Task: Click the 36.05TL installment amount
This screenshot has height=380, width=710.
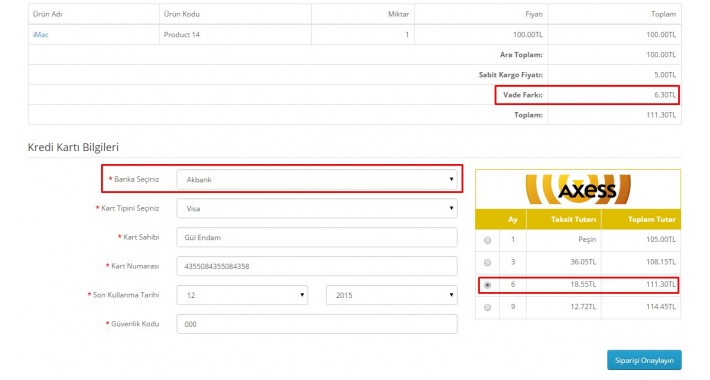Action: pos(583,262)
